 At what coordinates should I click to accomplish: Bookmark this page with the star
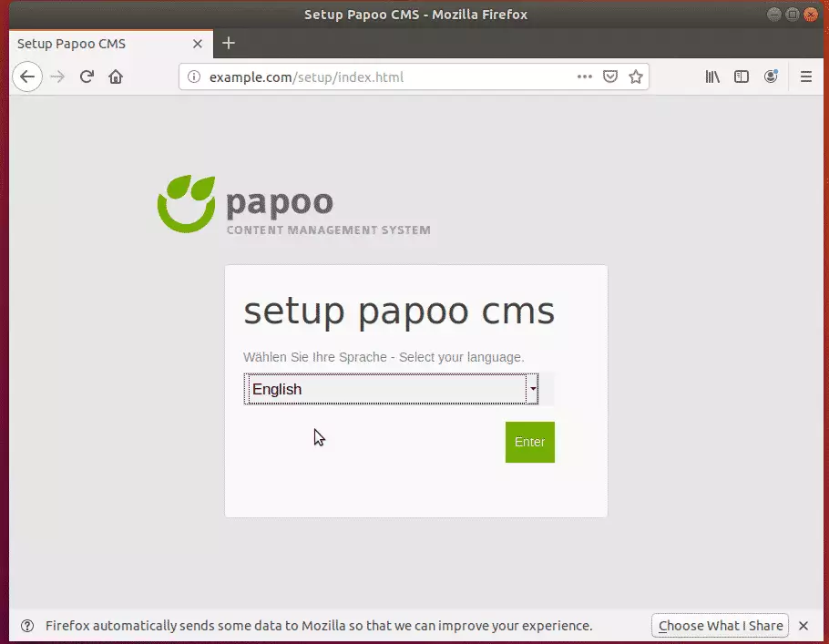pyautogui.click(x=636, y=77)
